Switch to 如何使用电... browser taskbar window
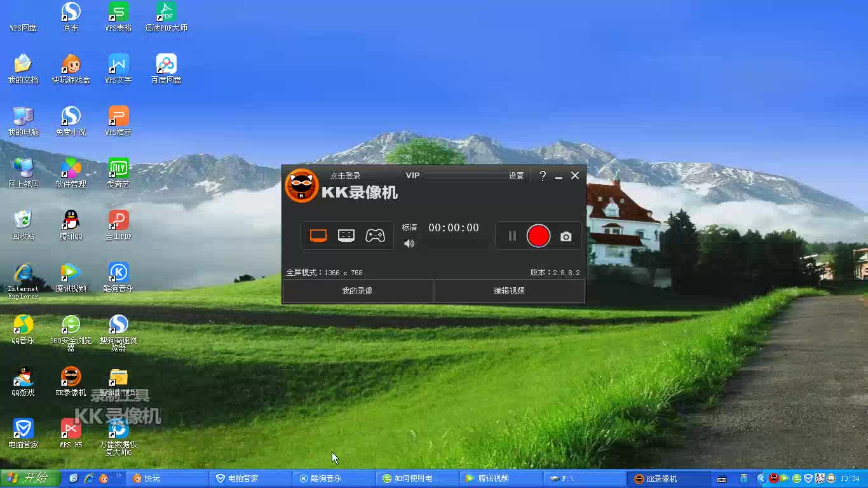 pyautogui.click(x=418, y=478)
